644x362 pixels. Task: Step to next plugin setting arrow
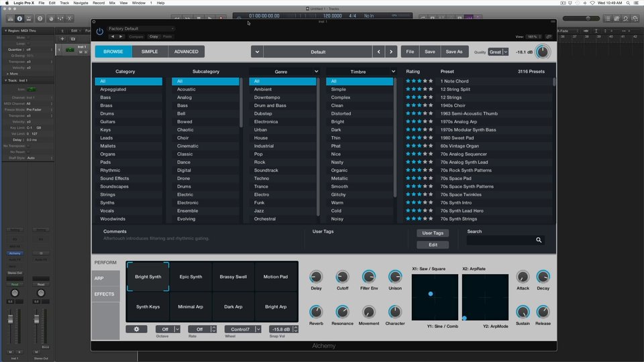click(120, 36)
